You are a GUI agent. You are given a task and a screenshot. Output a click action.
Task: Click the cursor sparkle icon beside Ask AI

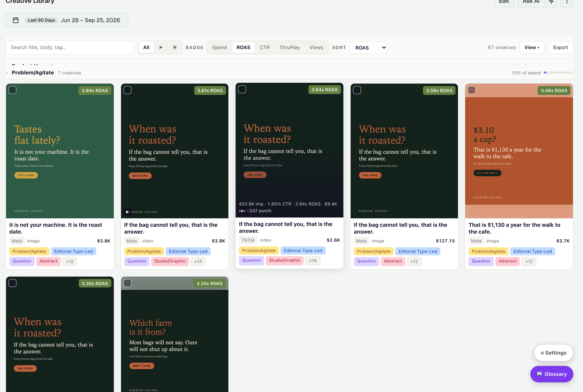pyautogui.click(x=551, y=2)
